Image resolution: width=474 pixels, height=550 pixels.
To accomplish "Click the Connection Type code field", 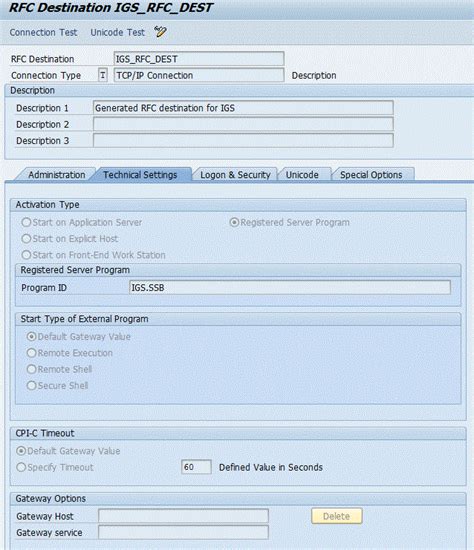I will pyautogui.click(x=103, y=75).
